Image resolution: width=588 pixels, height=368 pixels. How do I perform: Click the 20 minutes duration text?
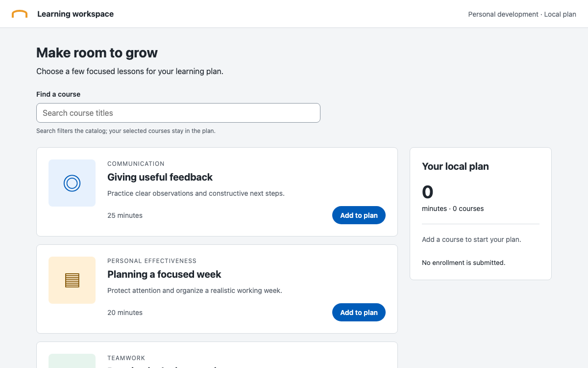click(x=125, y=313)
